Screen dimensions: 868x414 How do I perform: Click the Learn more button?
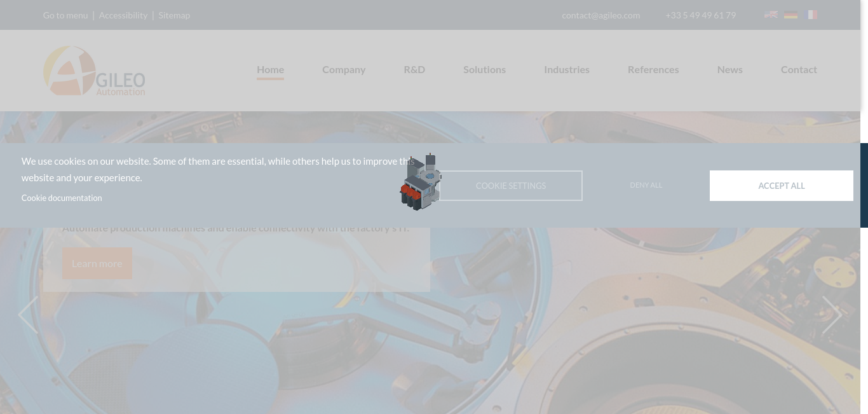(x=97, y=263)
